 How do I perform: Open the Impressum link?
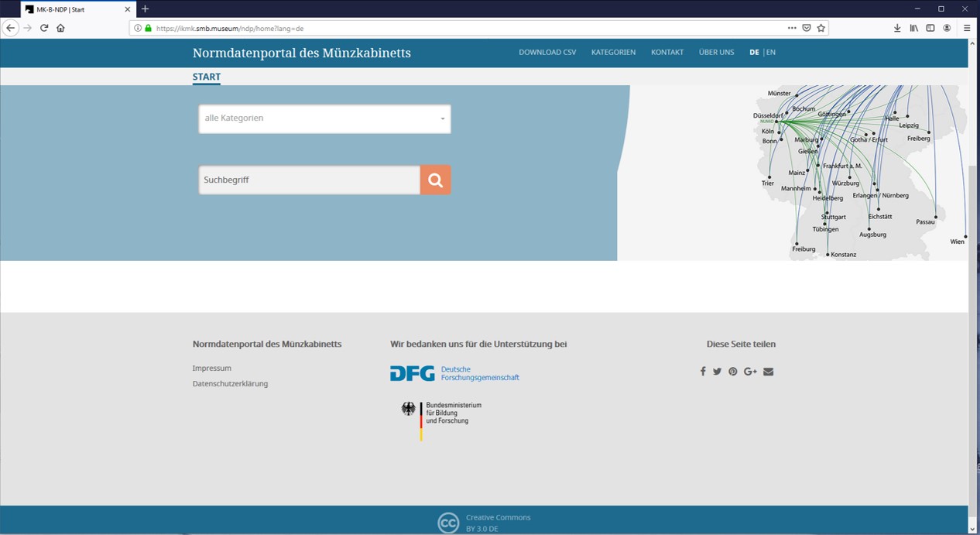[211, 369]
